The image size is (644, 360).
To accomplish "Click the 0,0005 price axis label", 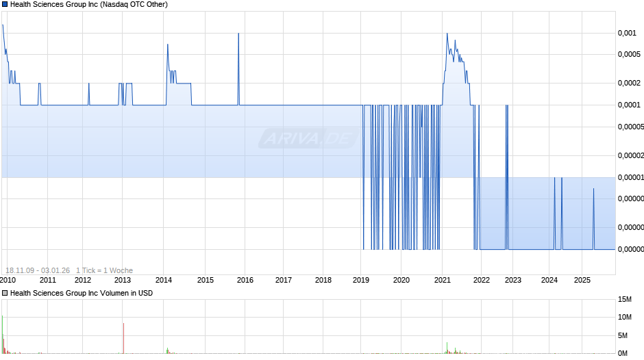I will [629, 55].
